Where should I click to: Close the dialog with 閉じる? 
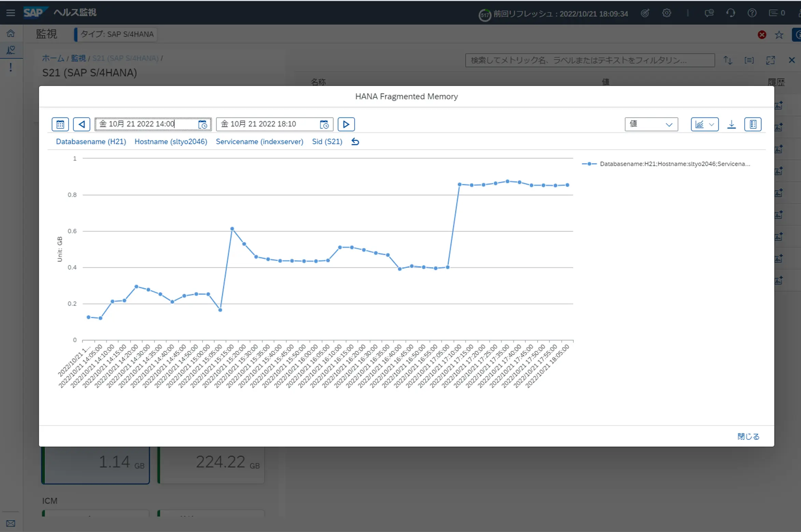[x=748, y=436]
